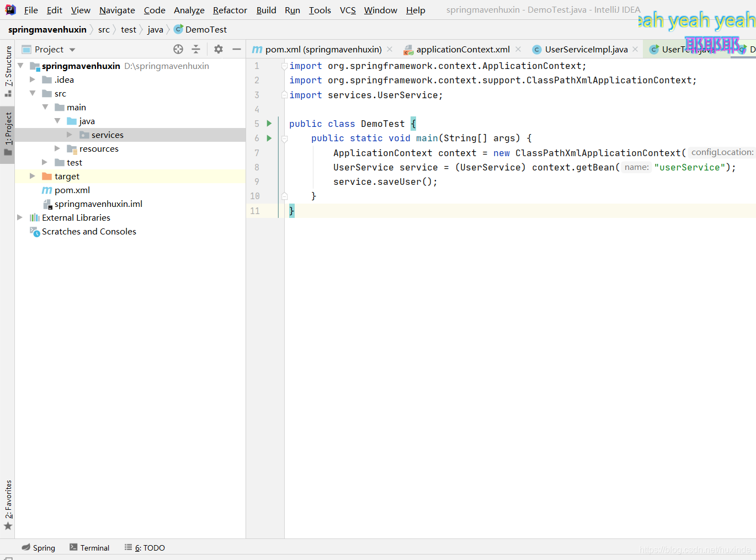Open the File menu

[x=31, y=10]
